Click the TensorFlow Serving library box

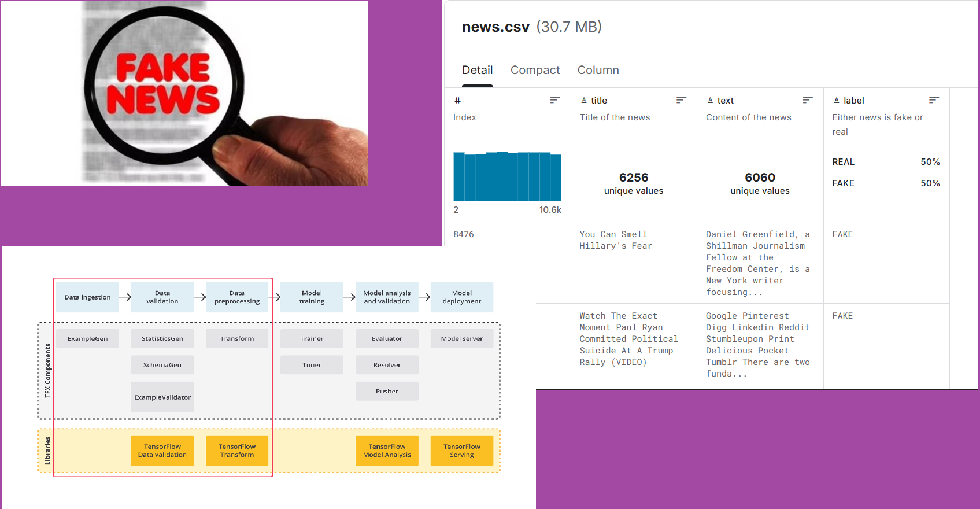click(462, 451)
